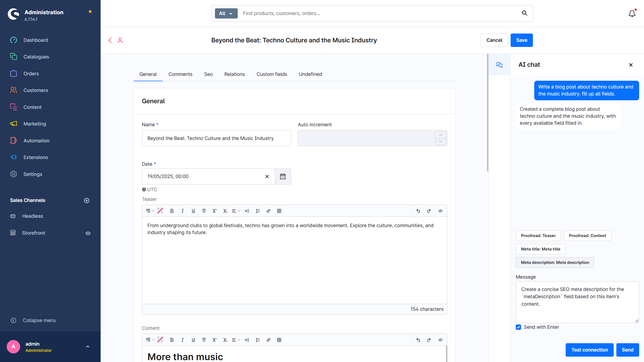Open the Custom fields tab
Image resolution: width=644 pixels, height=362 pixels.
click(272, 74)
